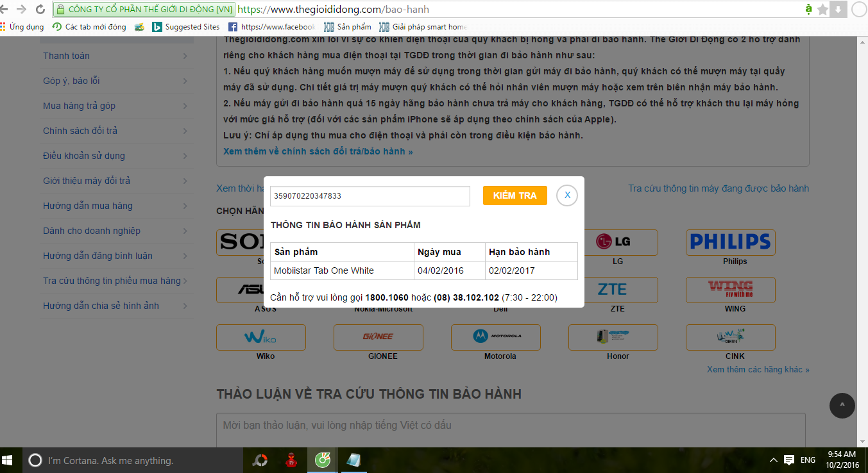Click the Cortana search box
Screen dimensions: 868x473
[135, 460]
